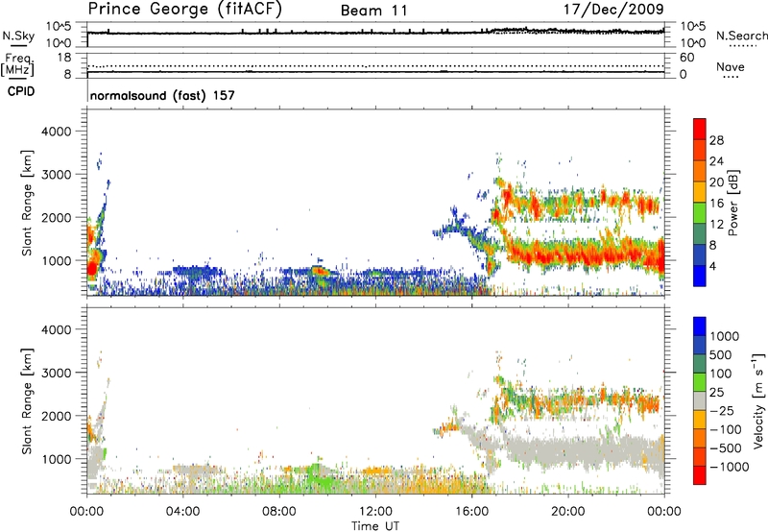Click the 'Freq. [MHz]' label

18,64
